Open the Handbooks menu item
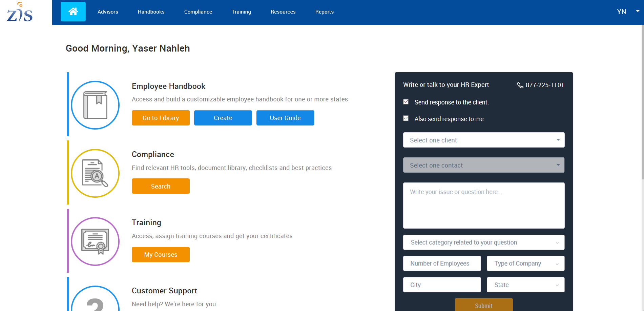 151,12
